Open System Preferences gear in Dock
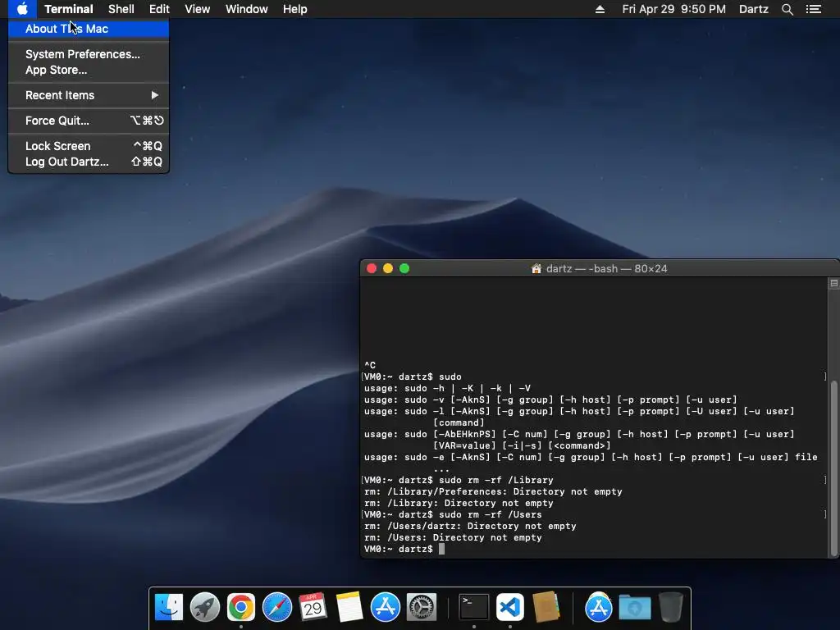 click(x=422, y=608)
